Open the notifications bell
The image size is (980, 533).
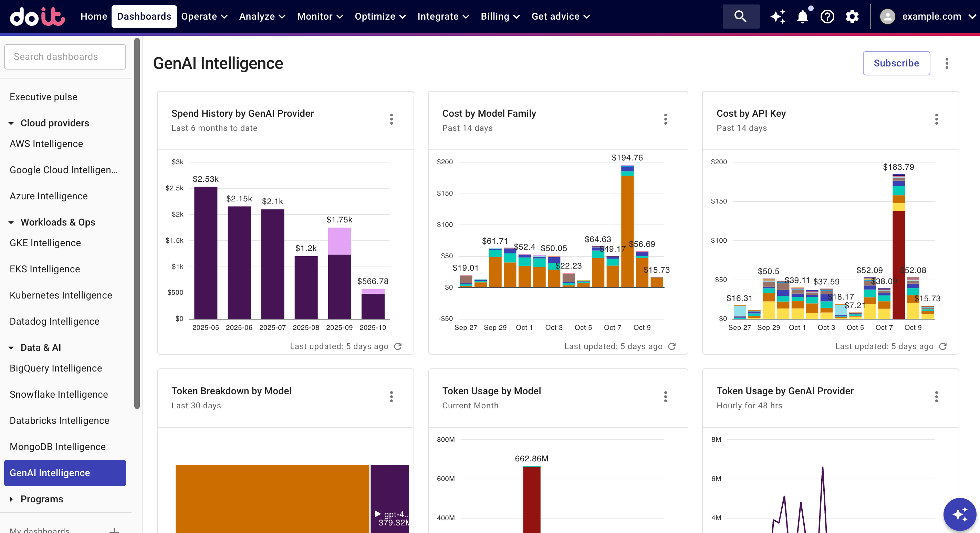(x=802, y=17)
